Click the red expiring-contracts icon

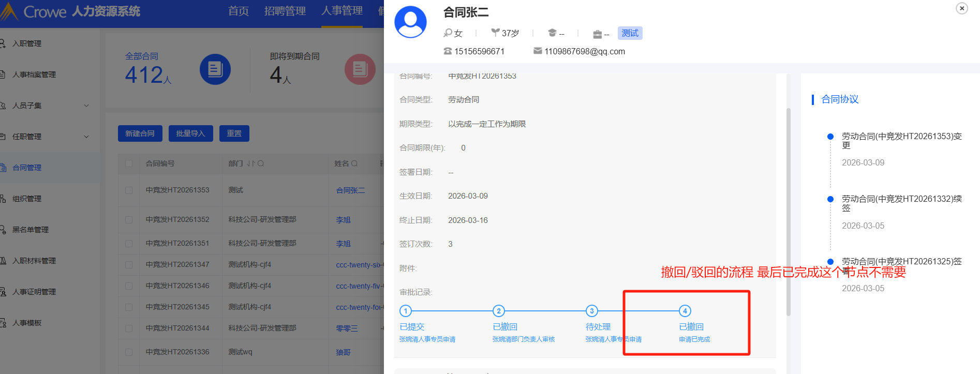click(360, 69)
